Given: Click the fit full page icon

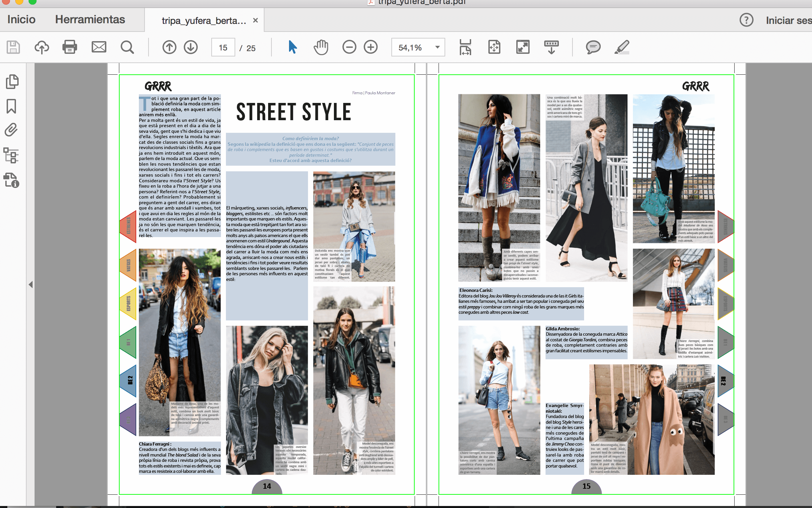Looking at the screenshot, I should click(494, 47).
